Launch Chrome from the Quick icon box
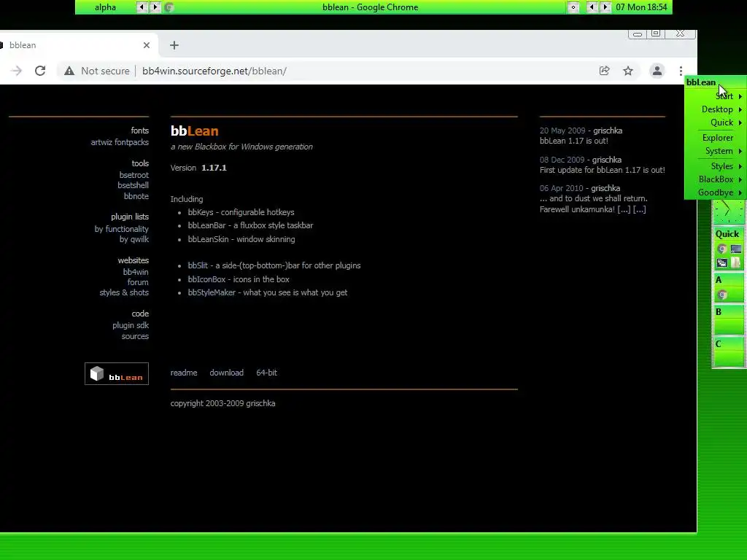This screenshot has width=747, height=560. [722, 249]
